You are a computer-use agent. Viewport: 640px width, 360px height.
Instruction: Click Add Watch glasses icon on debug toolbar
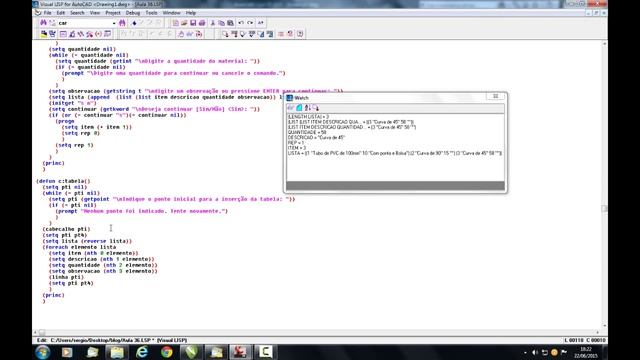(190, 34)
